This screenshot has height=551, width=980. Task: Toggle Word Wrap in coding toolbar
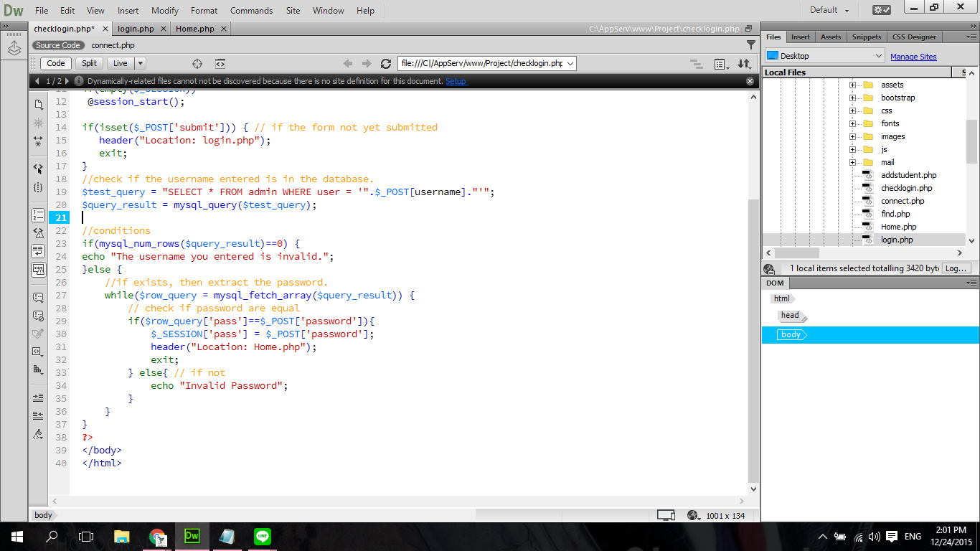pos(38,251)
